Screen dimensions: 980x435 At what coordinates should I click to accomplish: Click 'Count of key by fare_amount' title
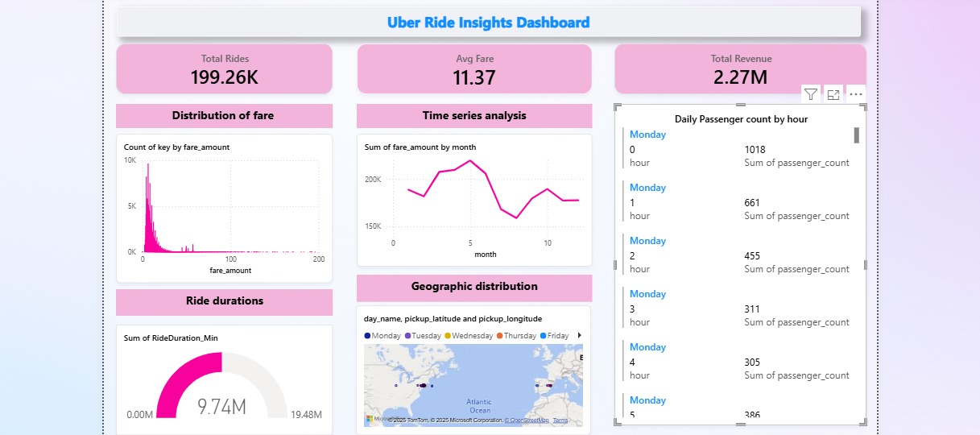coord(176,147)
